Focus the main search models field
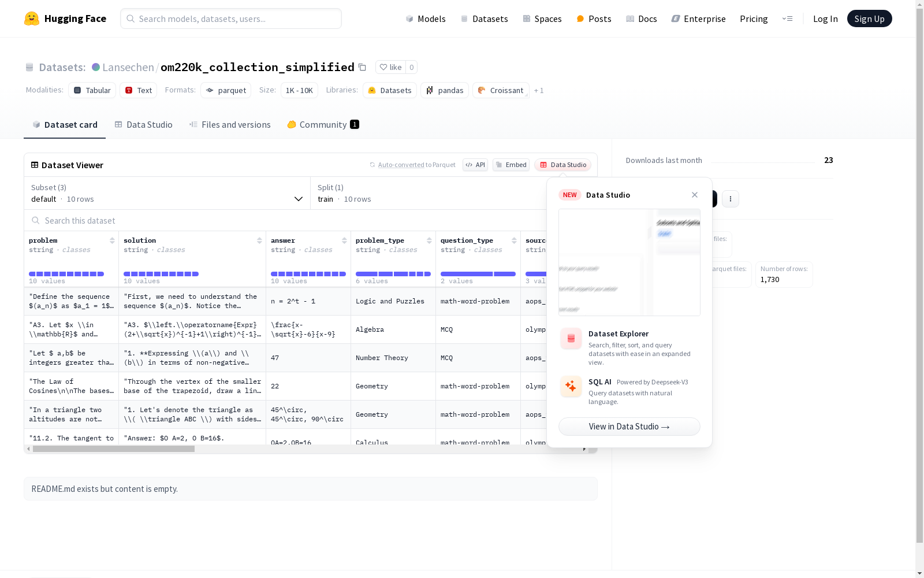 pos(231,18)
